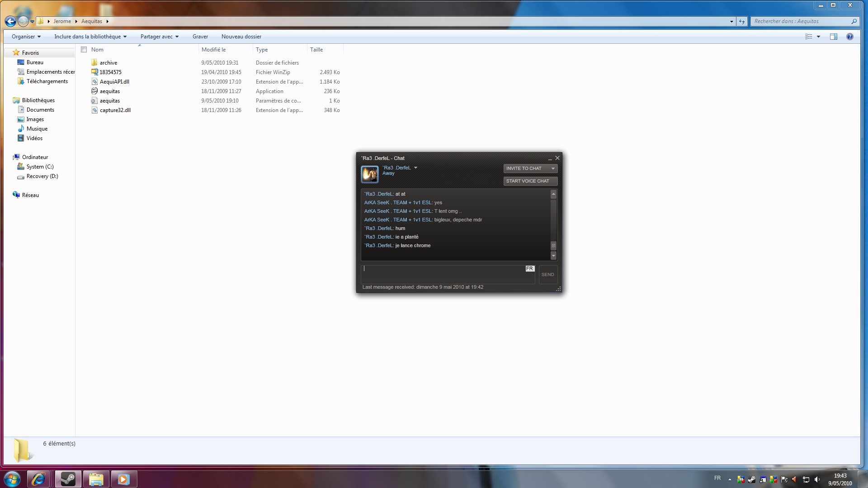This screenshot has height=488, width=868.
Task: Select Réseau in navigation pane
Action: pos(30,195)
